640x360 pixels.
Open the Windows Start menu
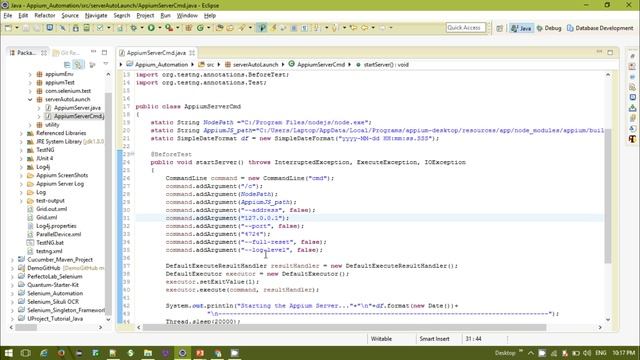[x=8, y=353]
